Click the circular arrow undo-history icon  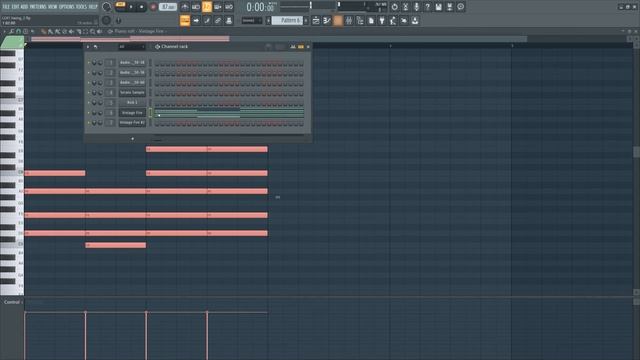(x=394, y=7)
